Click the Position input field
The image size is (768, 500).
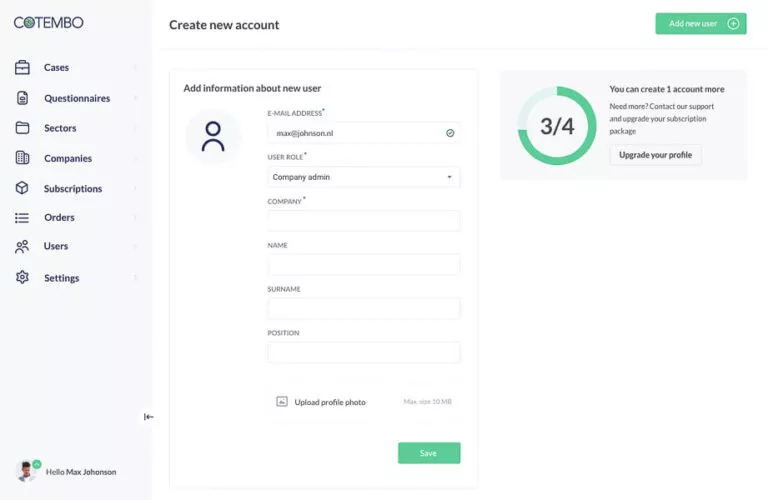tap(363, 353)
